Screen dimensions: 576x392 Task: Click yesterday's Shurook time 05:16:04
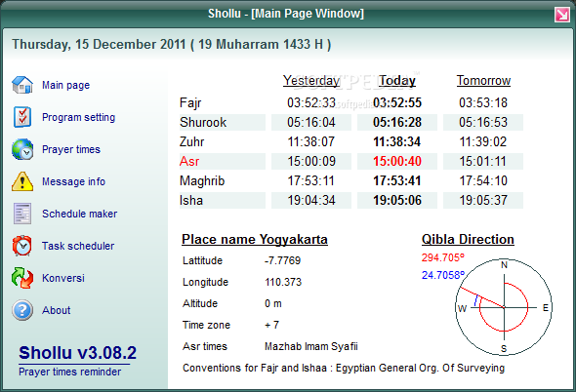311,122
